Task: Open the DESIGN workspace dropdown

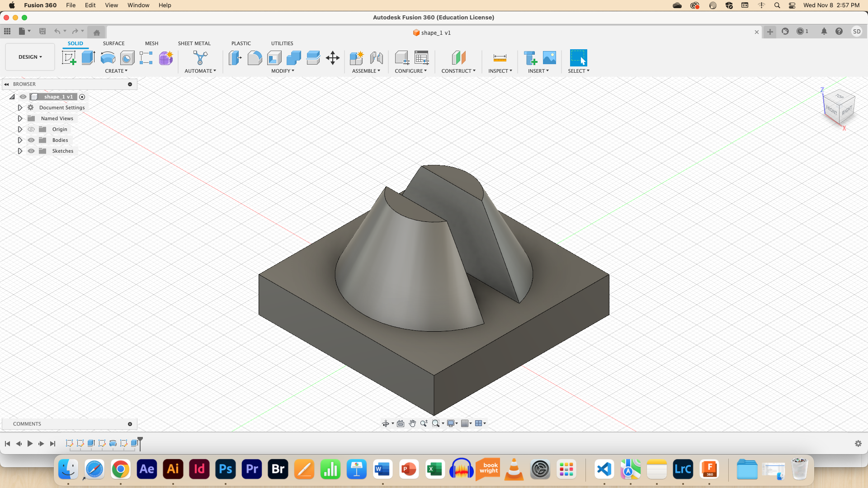Action: pyautogui.click(x=30, y=57)
